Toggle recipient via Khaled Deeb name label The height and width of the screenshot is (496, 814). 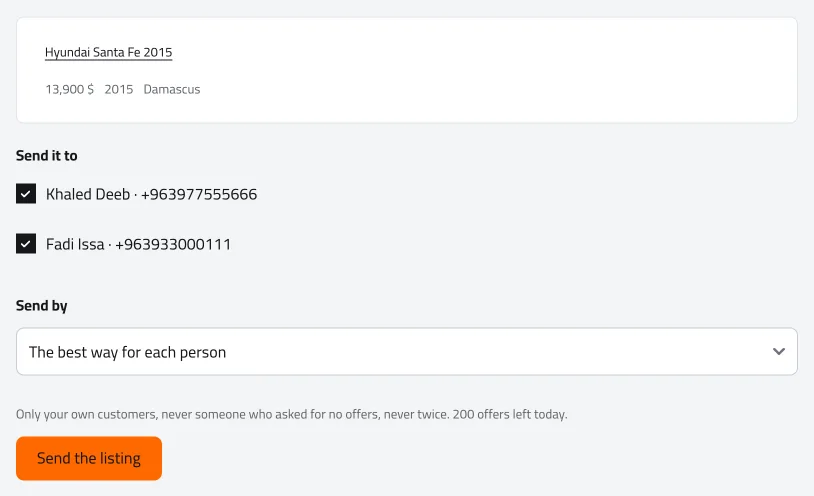tap(88, 194)
